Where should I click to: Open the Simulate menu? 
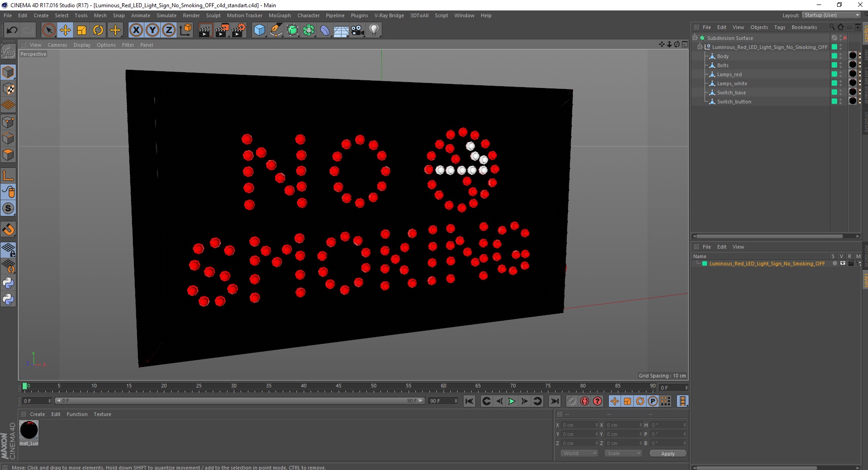pos(167,15)
